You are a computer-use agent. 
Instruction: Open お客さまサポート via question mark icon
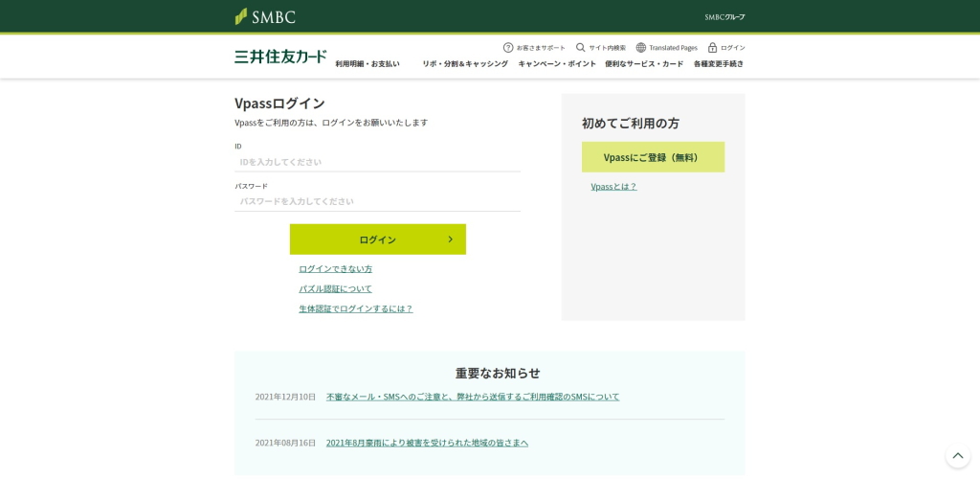508,47
